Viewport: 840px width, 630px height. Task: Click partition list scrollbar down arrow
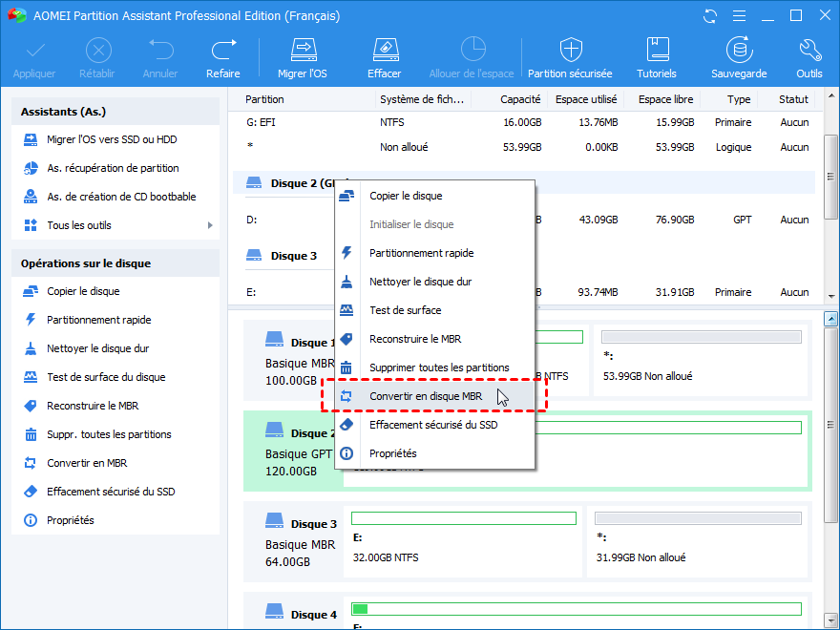pos(830,296)
